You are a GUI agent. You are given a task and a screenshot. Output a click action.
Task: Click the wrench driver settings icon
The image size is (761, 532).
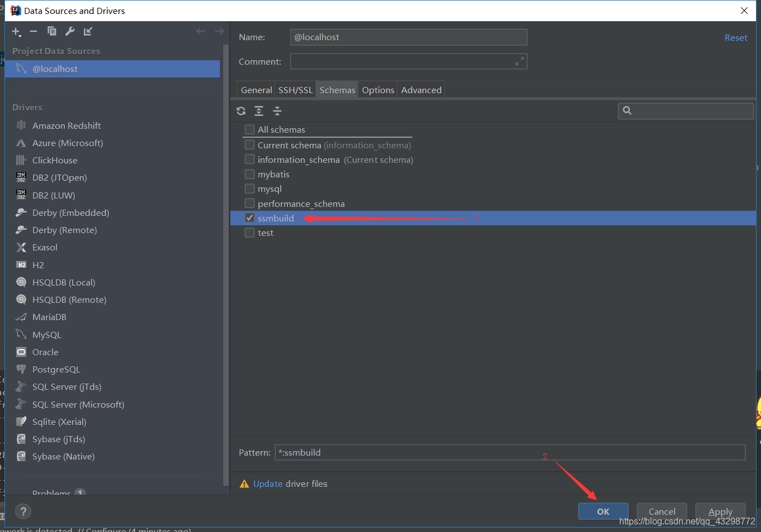[x=70, y=31]
